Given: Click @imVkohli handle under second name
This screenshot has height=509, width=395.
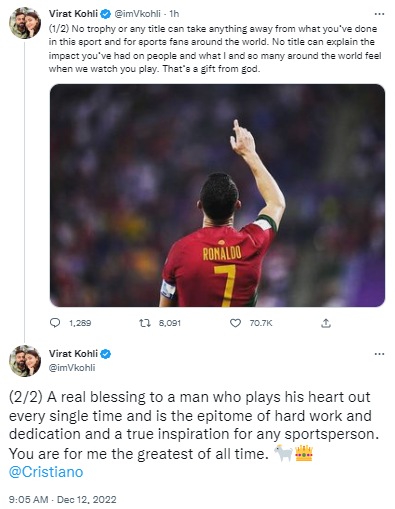Looking at the screenshot, I should click(72, 368).
